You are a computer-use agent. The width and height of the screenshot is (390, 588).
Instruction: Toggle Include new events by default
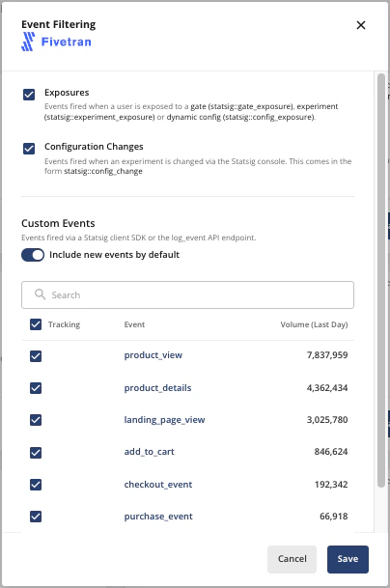tap(33, 255)
